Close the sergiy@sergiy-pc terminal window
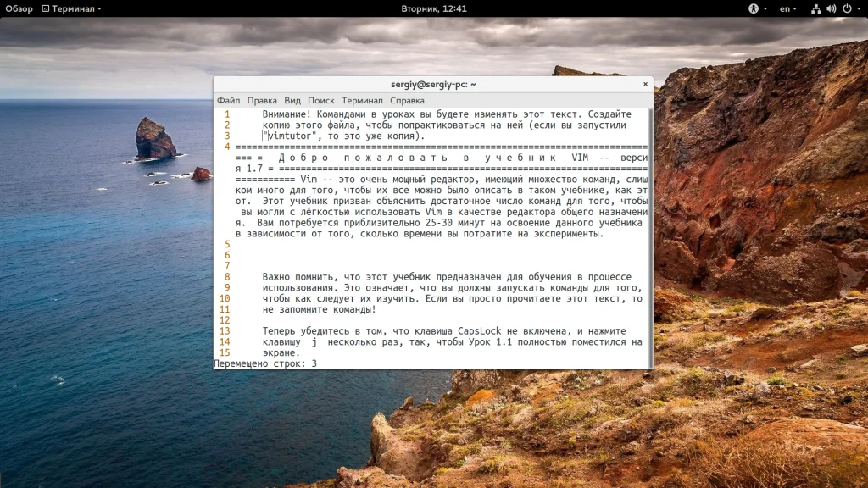The width and height of the screenshot is (868, 488). coord(646,85)
